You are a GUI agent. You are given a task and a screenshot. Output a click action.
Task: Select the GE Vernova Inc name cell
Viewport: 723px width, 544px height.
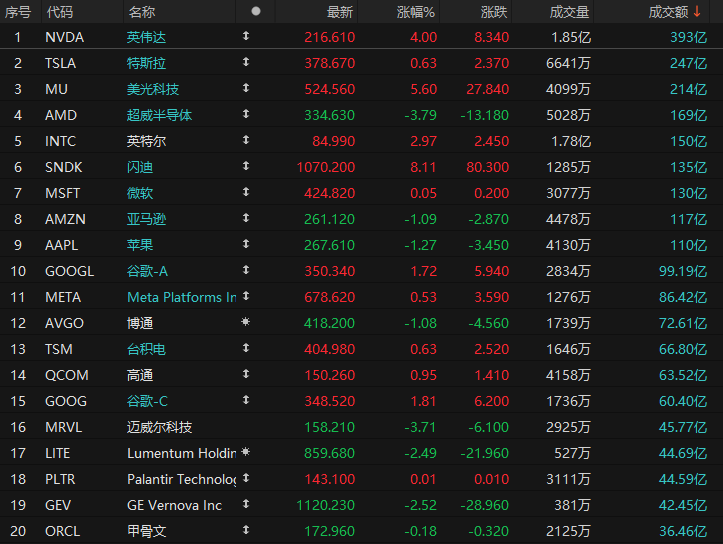pos(174,505)
